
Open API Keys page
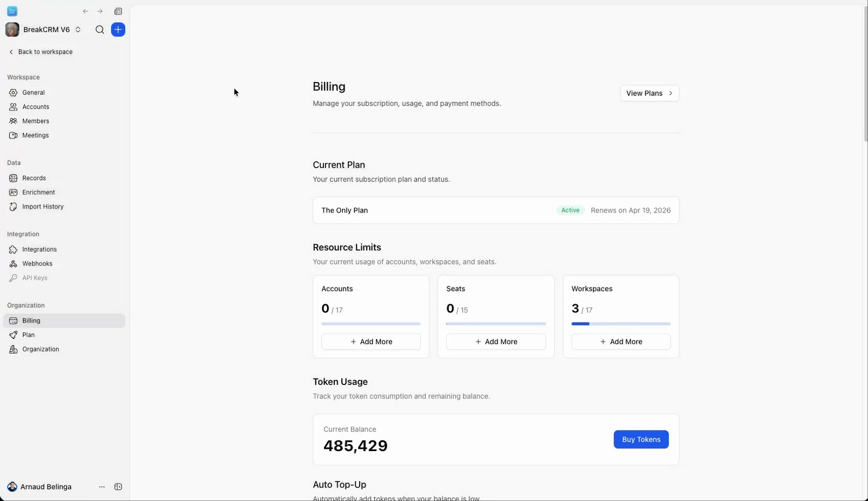coord(64,278)
